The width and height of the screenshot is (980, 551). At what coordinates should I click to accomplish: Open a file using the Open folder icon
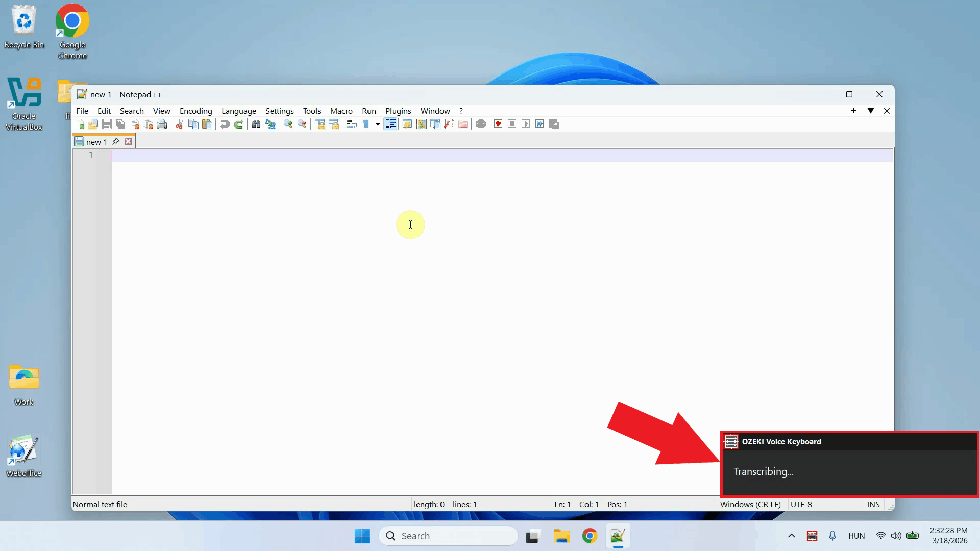(x=93, y=124)
